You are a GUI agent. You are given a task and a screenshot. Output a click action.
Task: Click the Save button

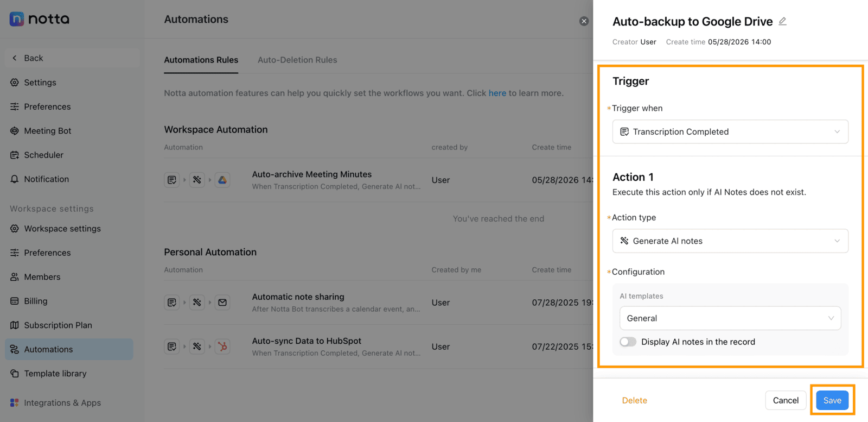(x=832, y=400)
